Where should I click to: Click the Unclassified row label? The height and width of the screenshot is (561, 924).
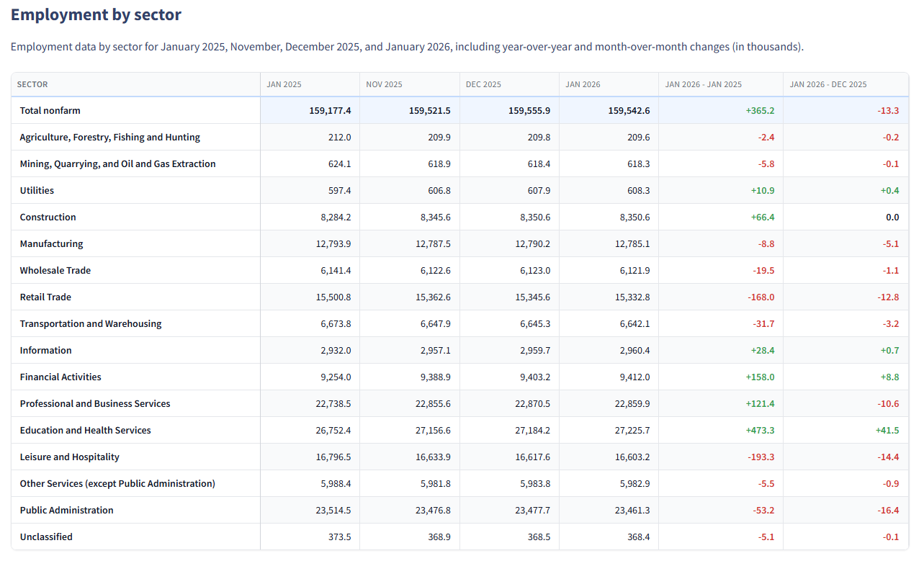(46, 537)
